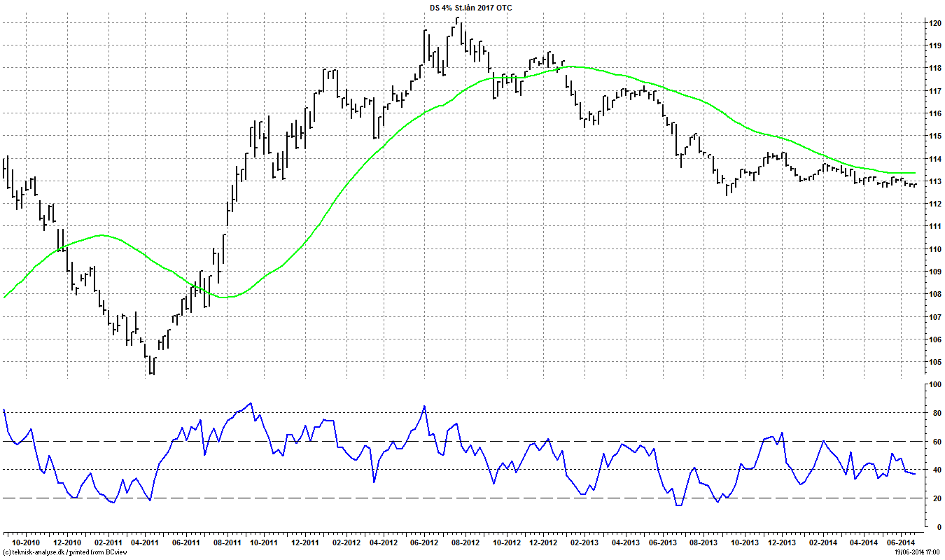Select price axis label 115
This screenshot has width=945, height=560.
click(x=934, y=136)
